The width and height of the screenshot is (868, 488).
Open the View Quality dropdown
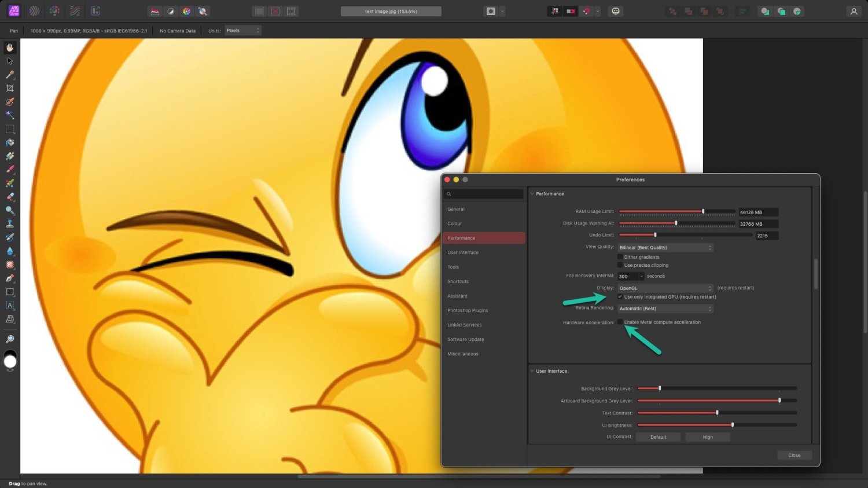pos(665,248)
